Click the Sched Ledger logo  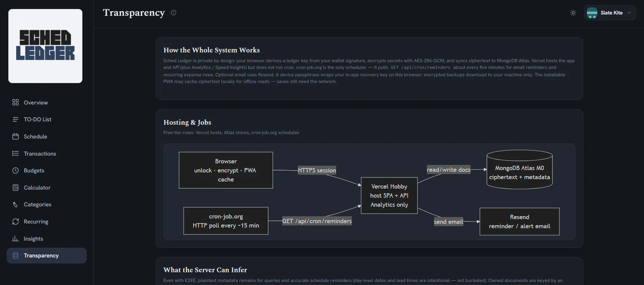45,46
